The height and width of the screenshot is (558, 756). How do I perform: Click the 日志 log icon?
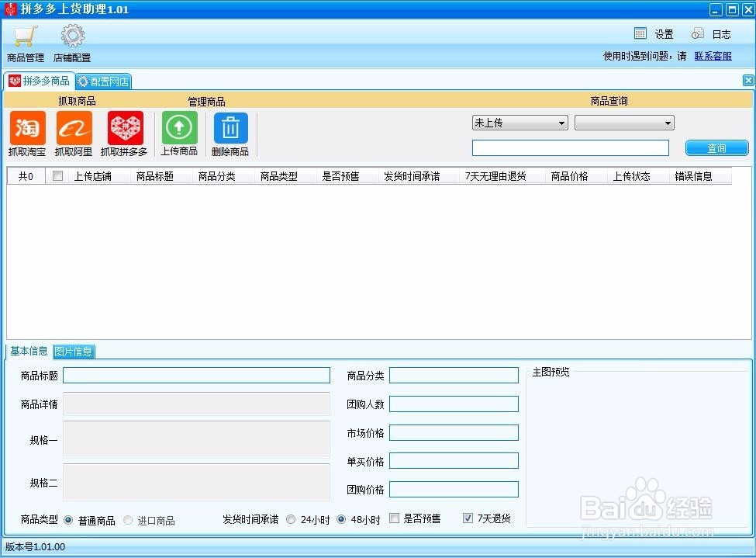[697, 33]
